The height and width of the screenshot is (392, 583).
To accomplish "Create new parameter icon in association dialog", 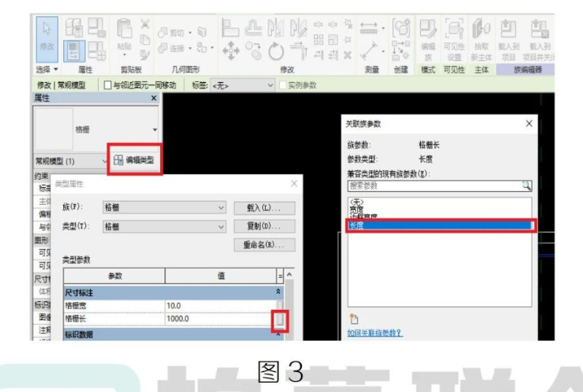I will [354, 319].
